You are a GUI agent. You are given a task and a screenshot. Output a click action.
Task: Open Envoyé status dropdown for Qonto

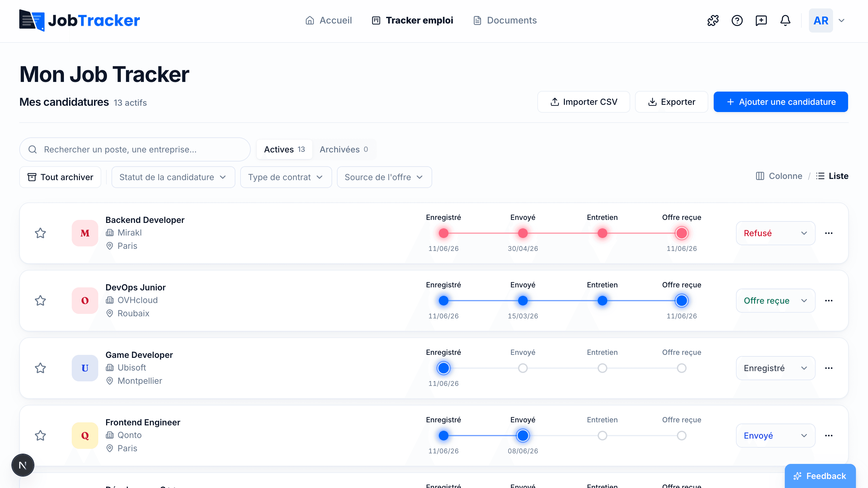[776, 436]
